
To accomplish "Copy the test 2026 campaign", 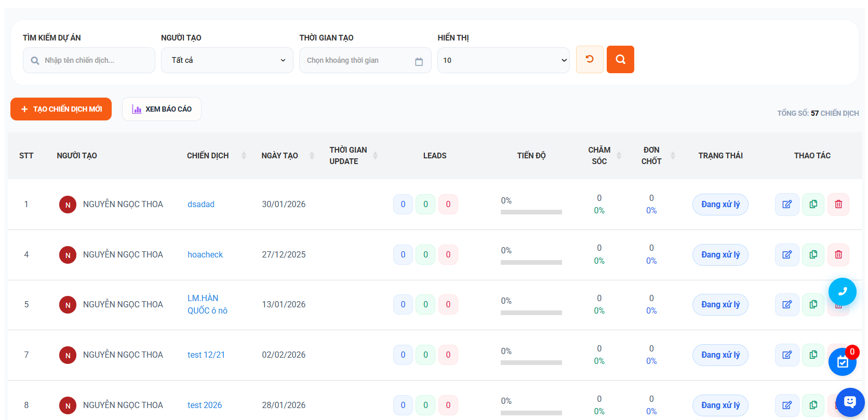I will point(813,405).
